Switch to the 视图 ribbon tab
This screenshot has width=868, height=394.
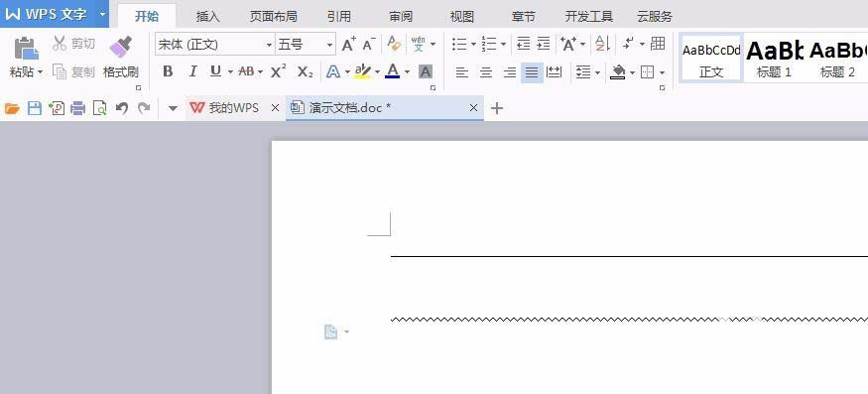(x=462, y=16)
